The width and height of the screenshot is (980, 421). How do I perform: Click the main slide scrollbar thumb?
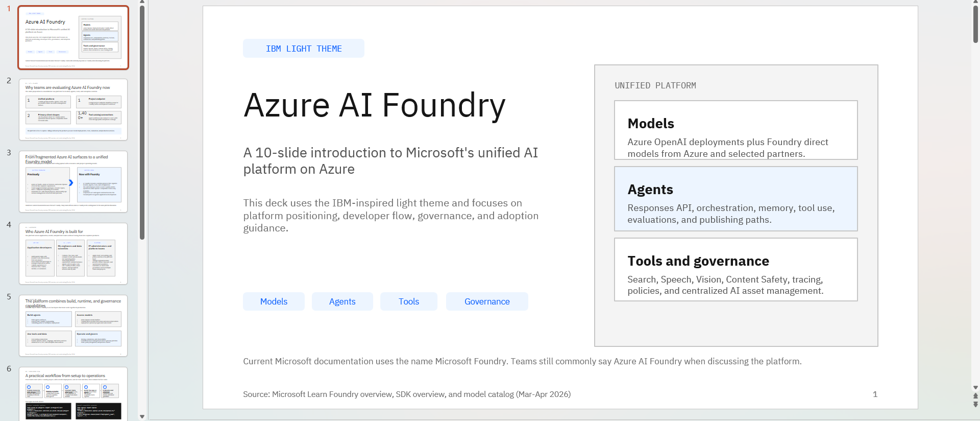(x=975, y=23)
